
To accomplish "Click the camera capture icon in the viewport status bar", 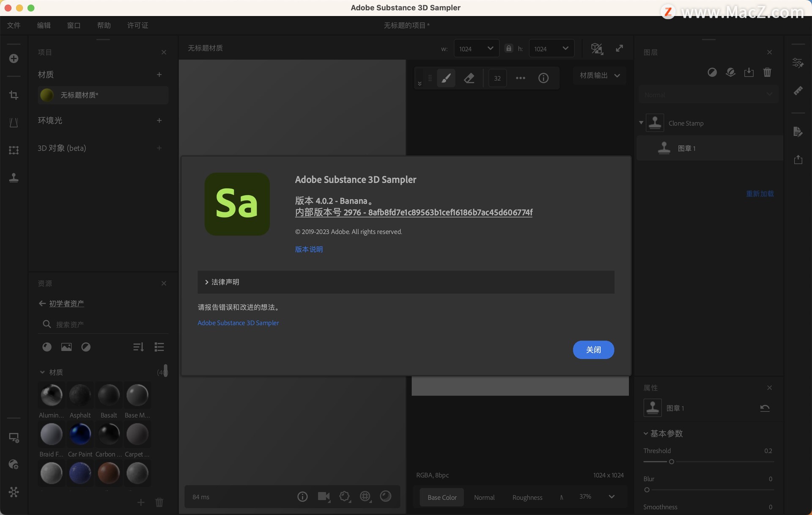I will click(x=324, y=497).
